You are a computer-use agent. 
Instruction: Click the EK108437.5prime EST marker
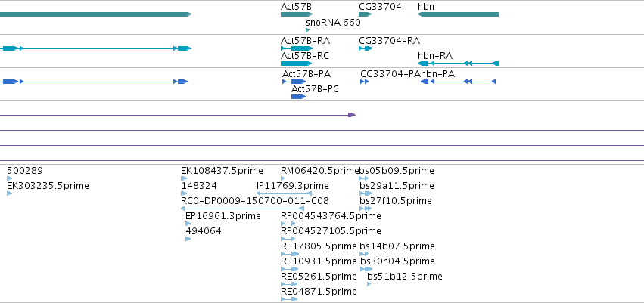[x=184, y=178]
